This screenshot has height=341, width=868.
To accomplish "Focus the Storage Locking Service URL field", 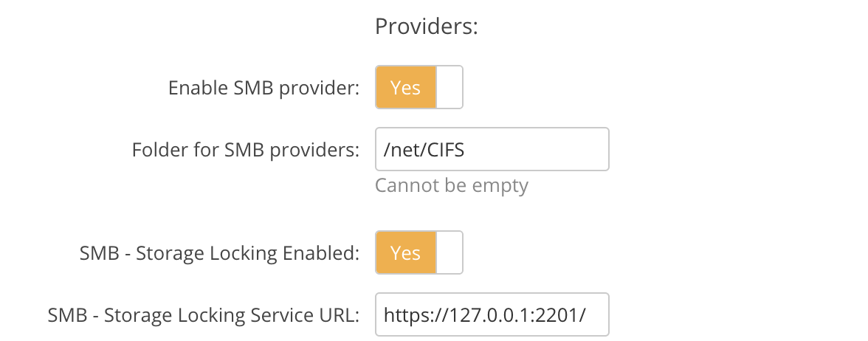I will tap(492, 315).
